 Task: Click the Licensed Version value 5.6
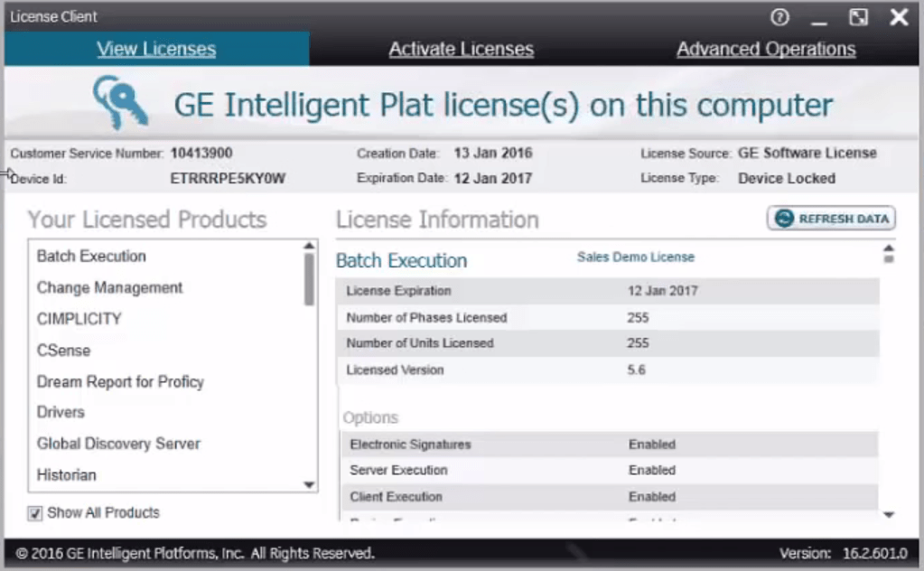(637, 370)
